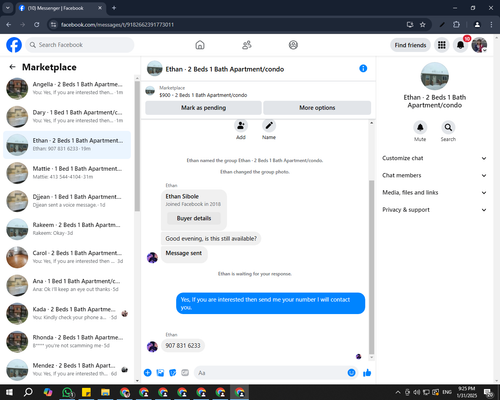Switch input language ENG in tray
Viewport: 500px width, 400px height.
pos(447,392)
